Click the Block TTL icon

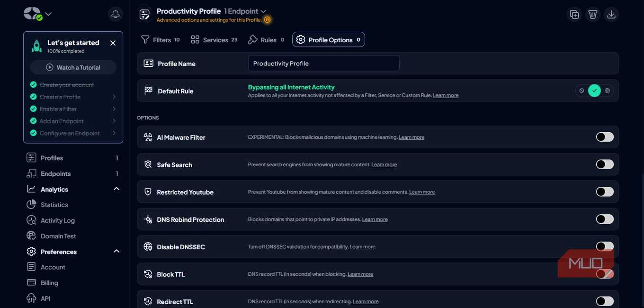[x=148, y=274]
